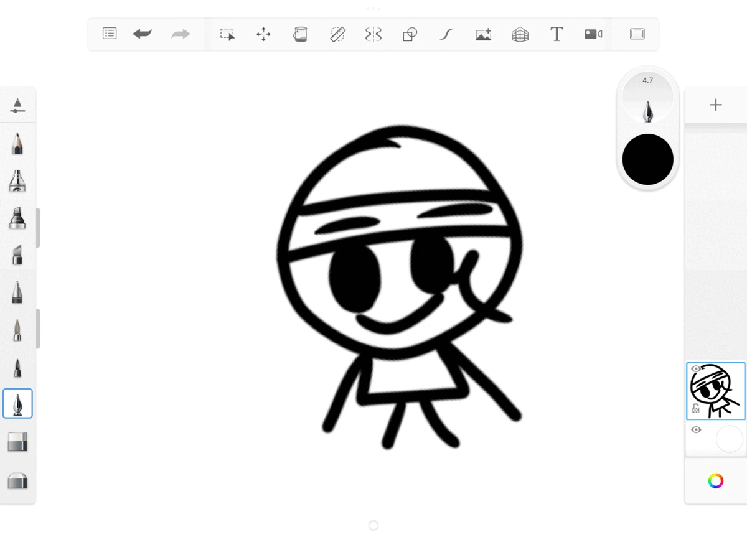Select the ruler tool
This screenshot has height=560, width=747.
pos(337,34)
